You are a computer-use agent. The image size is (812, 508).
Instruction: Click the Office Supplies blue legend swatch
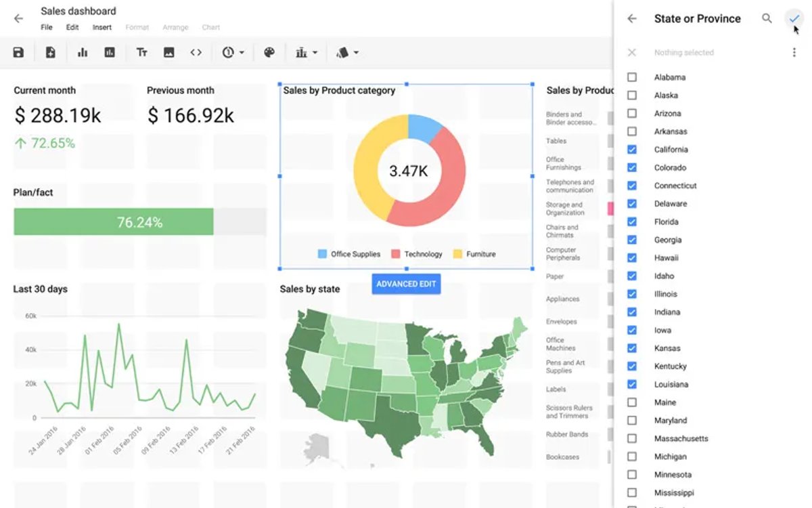[x=322, y=254]
